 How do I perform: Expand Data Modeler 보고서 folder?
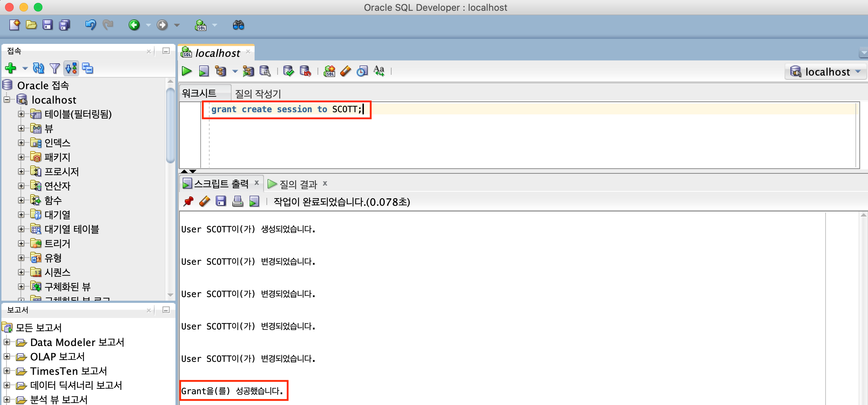pyautogui.click(x=7, y=342)
